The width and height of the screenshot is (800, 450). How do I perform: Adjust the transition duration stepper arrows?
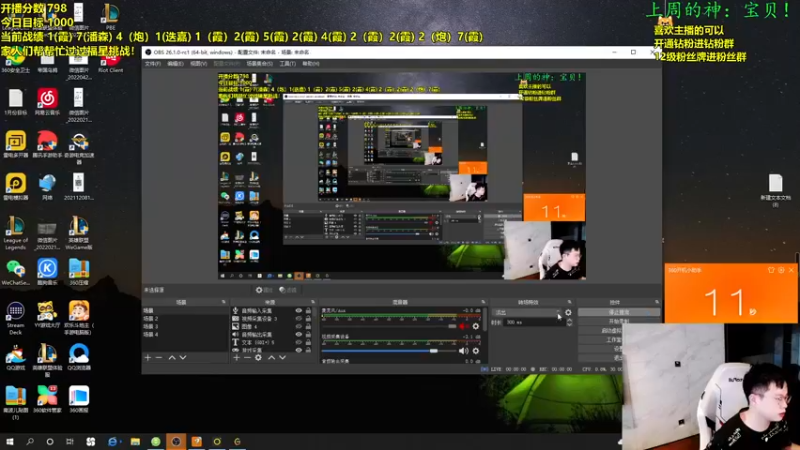(x=569, y=322)
